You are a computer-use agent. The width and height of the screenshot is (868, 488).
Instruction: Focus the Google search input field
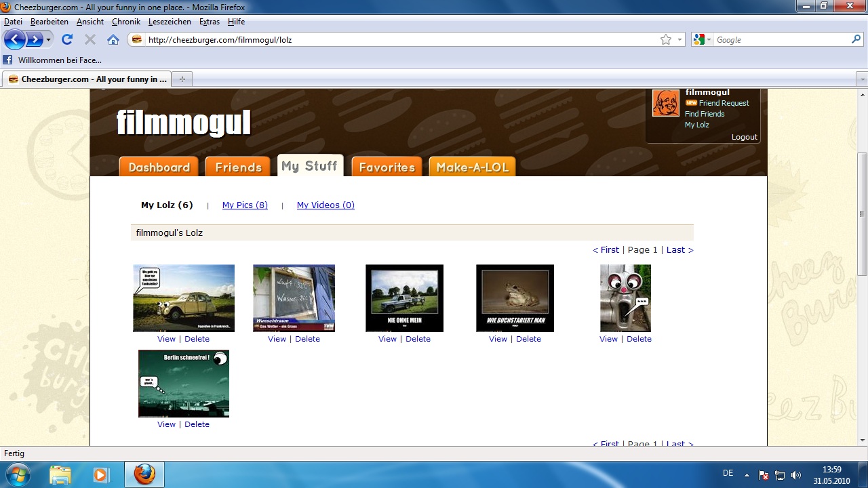[782, 39]
